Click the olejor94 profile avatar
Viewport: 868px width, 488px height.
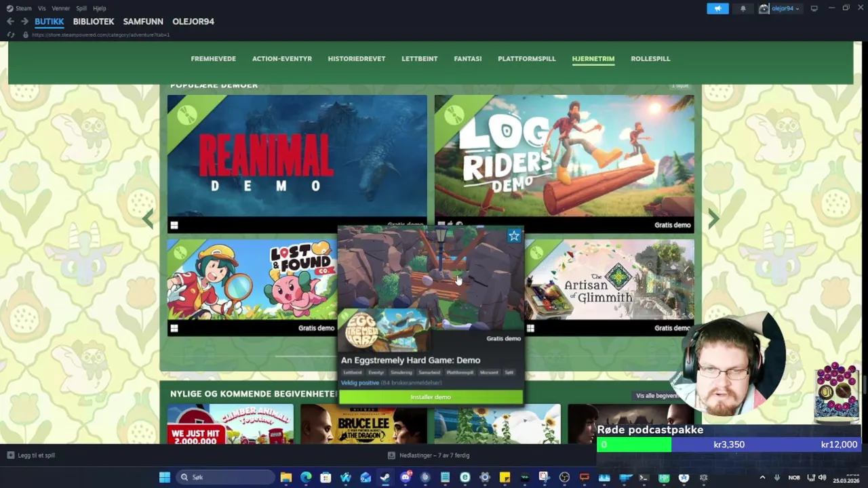pos(764,8)
